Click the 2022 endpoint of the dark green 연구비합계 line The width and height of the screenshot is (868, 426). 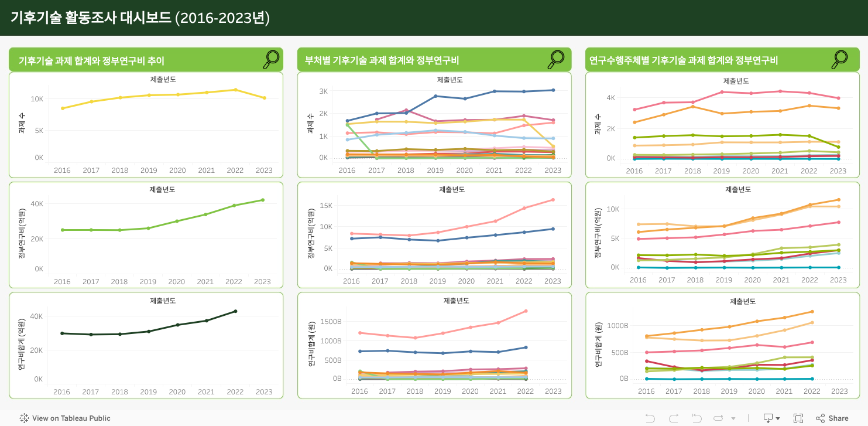235,311
